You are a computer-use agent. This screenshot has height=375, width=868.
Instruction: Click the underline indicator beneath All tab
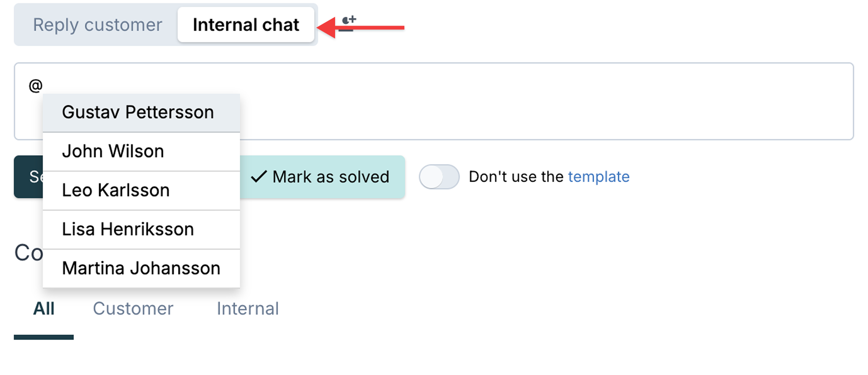coord(44,337)
